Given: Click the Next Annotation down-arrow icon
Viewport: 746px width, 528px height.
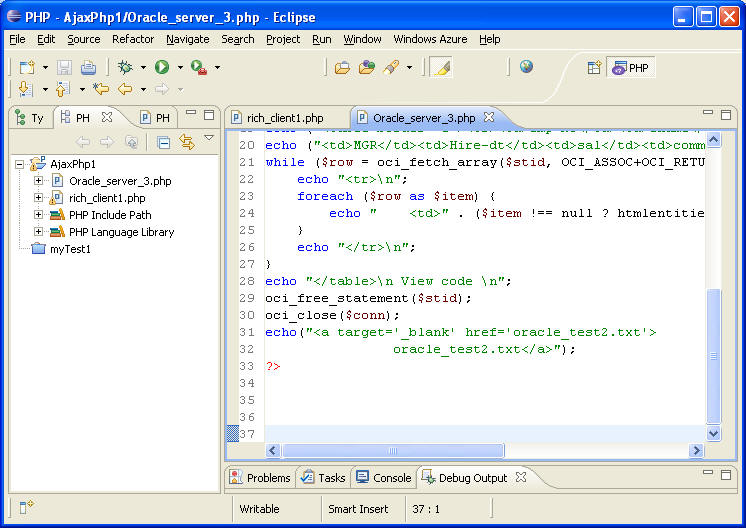Looking at the screenshot, I should [25, 89].
